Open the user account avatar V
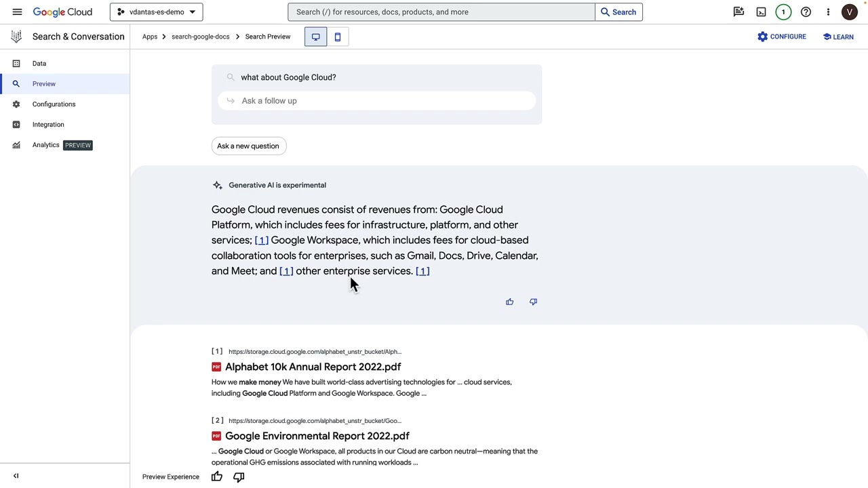The width and height of the screenshot is (868, 488). pyautogui.click(x=850, y=12)
